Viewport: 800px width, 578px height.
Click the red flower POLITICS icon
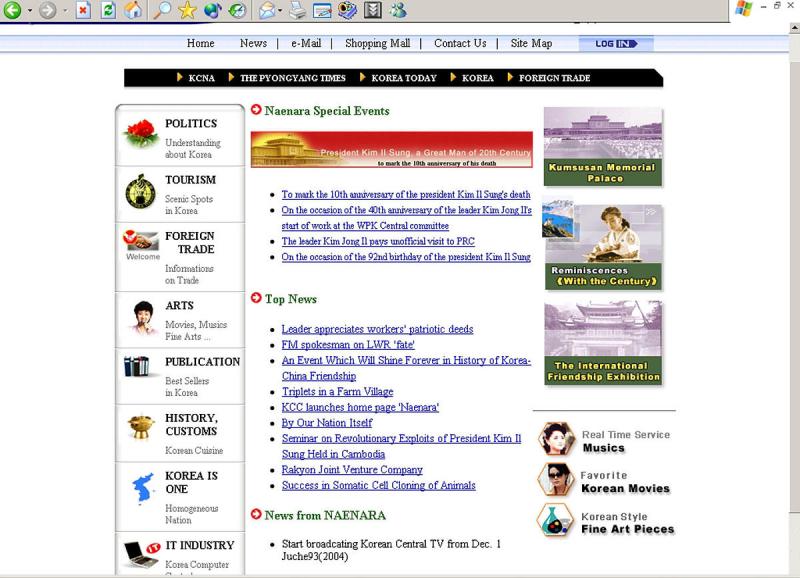click(141, 134)
